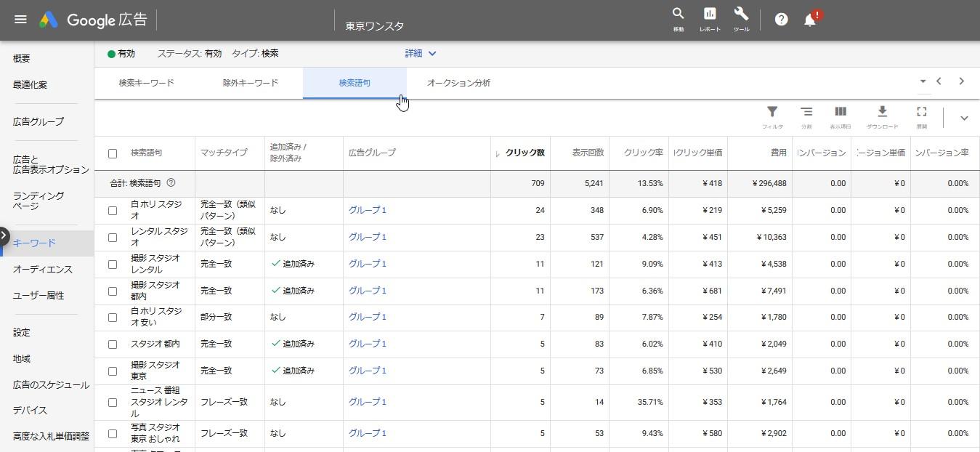Go to 広告グループ in sidebar

[x=39, y=121]
